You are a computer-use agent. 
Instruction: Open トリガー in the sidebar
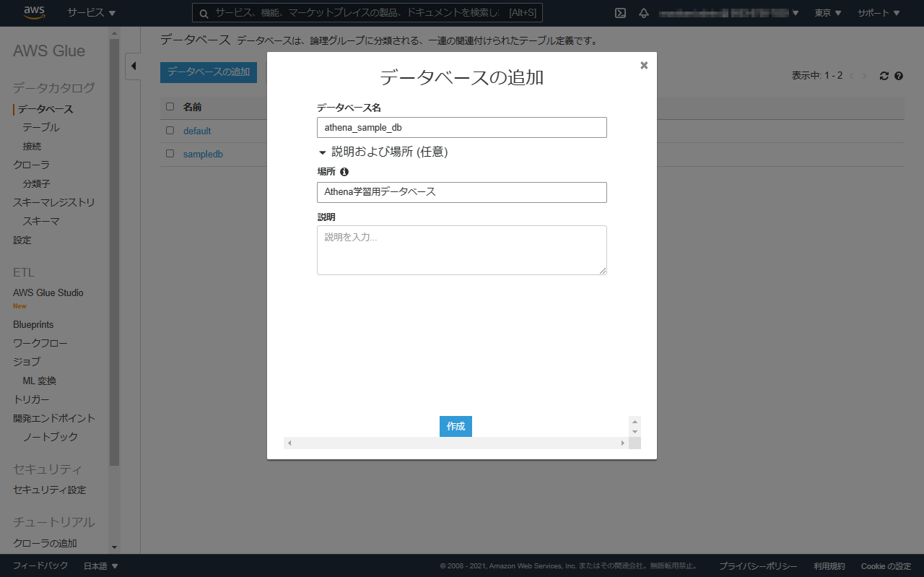[32, 399]
